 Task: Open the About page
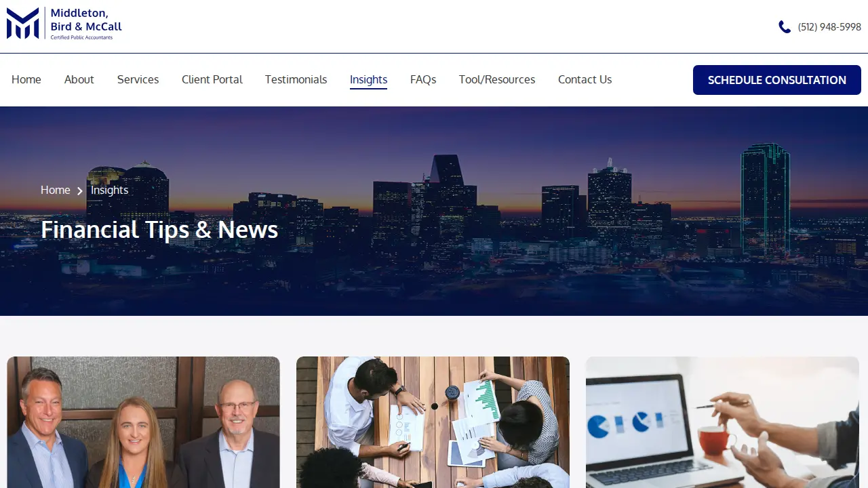click(79, 79)
